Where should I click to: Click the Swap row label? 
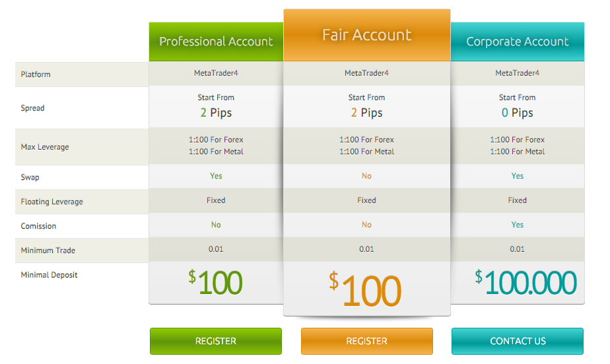click(30, 177)
